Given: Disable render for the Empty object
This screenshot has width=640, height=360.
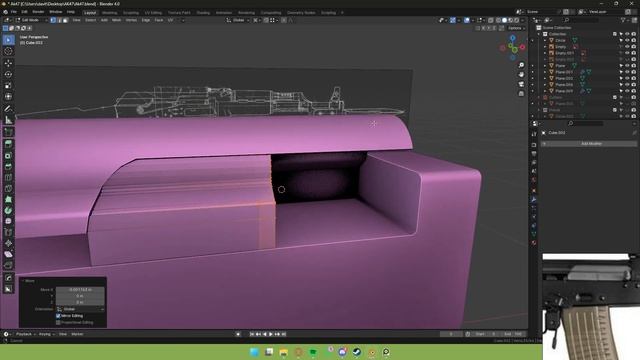Looking at the screenshot, I should [x=634, y=47].
